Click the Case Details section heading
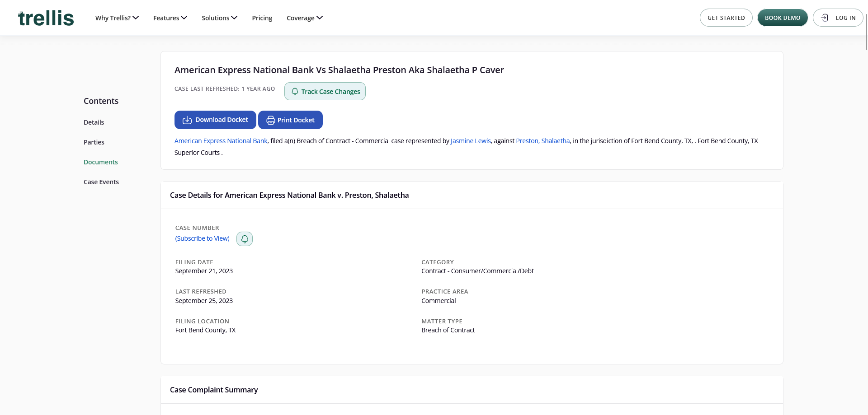 tap(289, 195)
